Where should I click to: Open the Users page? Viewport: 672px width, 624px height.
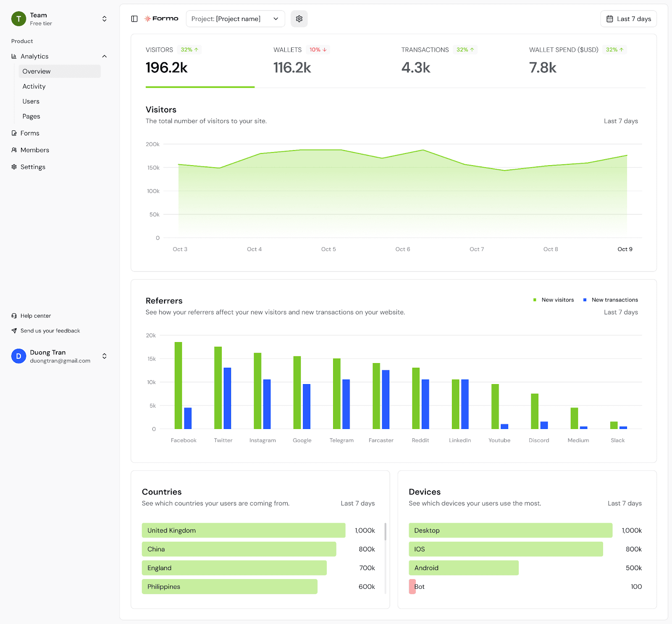31,101
